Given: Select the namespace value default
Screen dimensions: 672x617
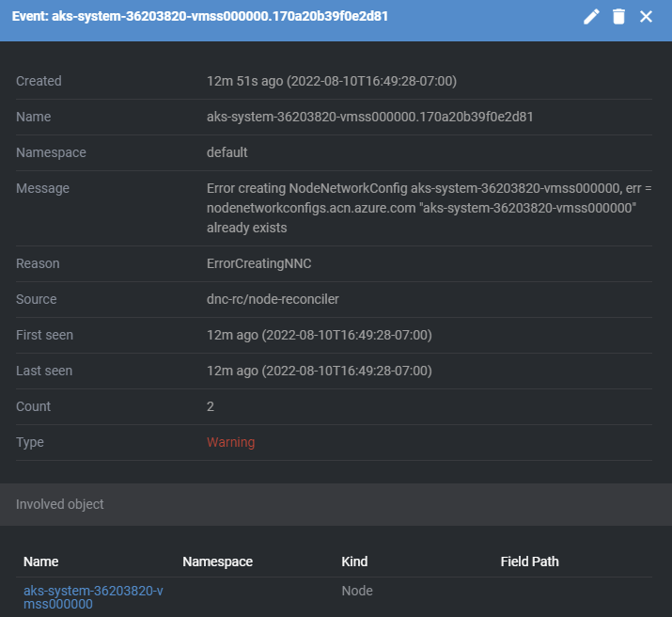Looking at the screenshot, I should click(227, 152).
